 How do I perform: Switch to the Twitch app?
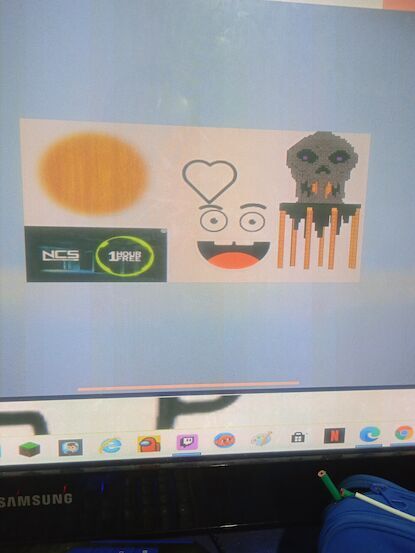(x=187, y=442)
